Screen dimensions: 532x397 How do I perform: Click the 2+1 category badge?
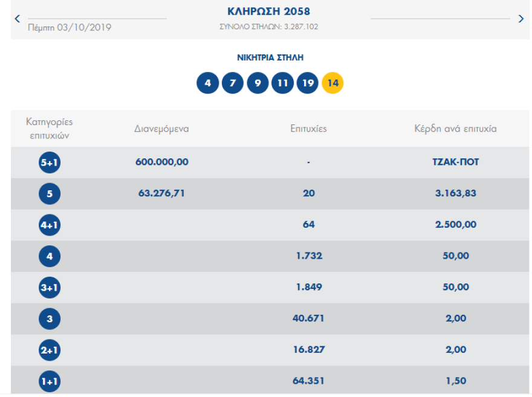pyautogui.click(x=50, y=350)
